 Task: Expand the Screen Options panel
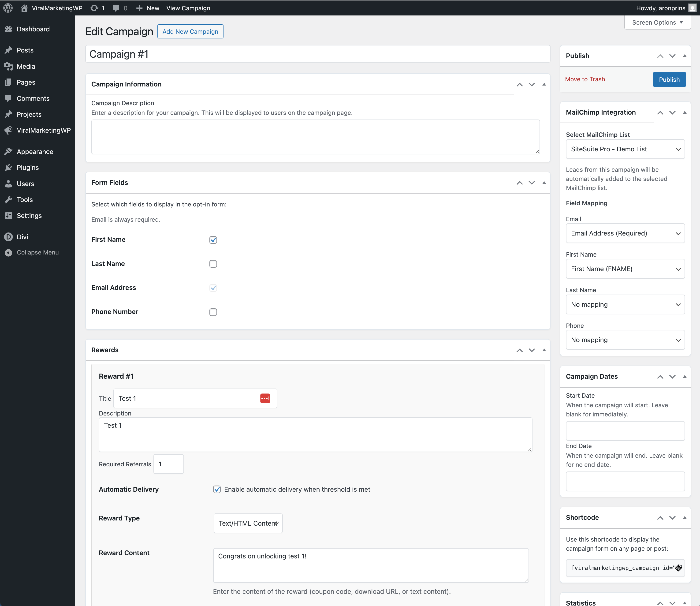[x=657, y=22]
